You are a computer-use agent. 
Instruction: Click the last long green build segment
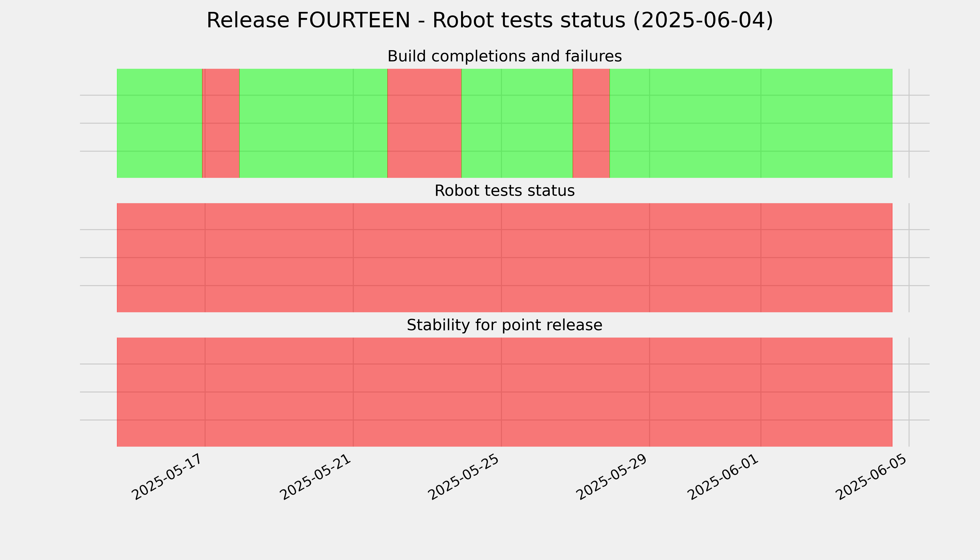tap(751, 123)
